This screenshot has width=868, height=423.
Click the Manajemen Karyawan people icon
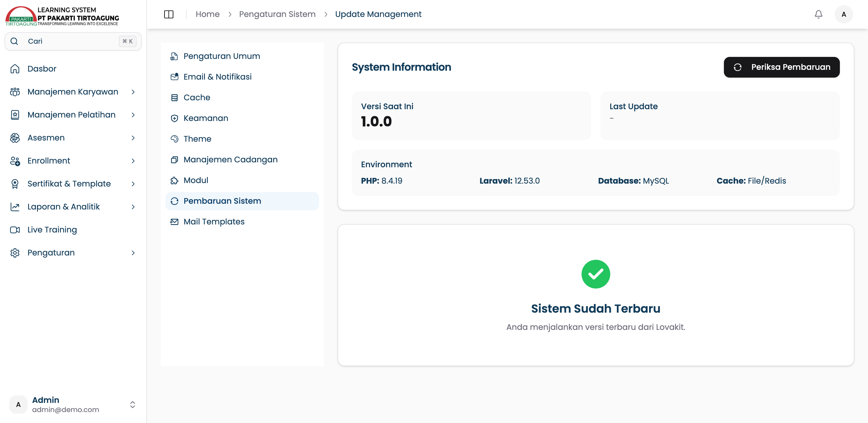click(15, 92)
